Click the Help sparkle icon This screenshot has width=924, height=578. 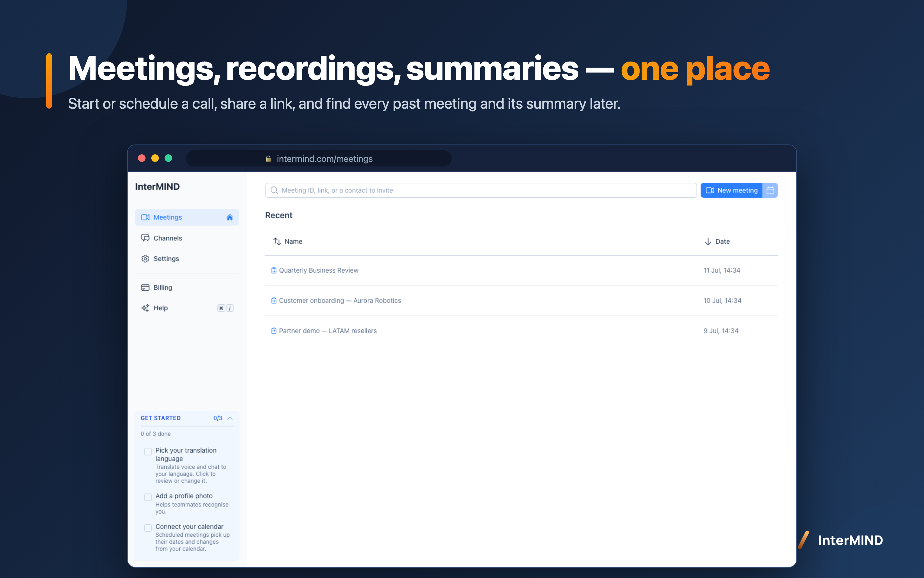[145, 308]
